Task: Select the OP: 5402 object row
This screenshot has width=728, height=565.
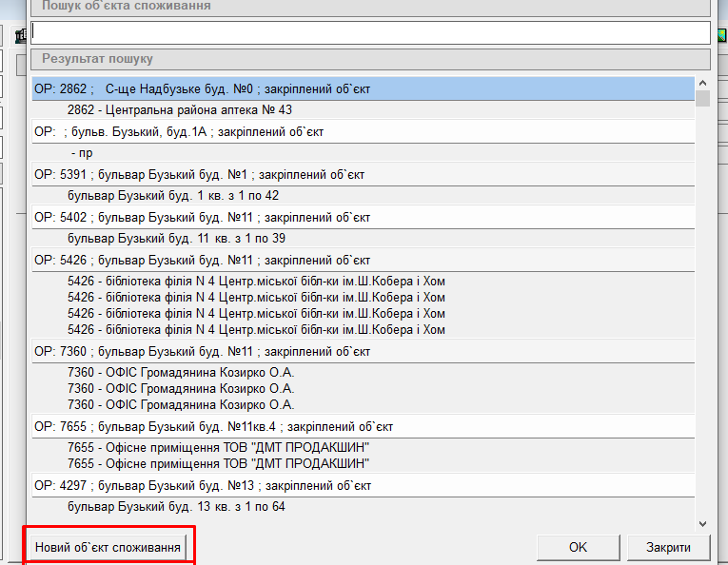Action: [x=202, y=217]
